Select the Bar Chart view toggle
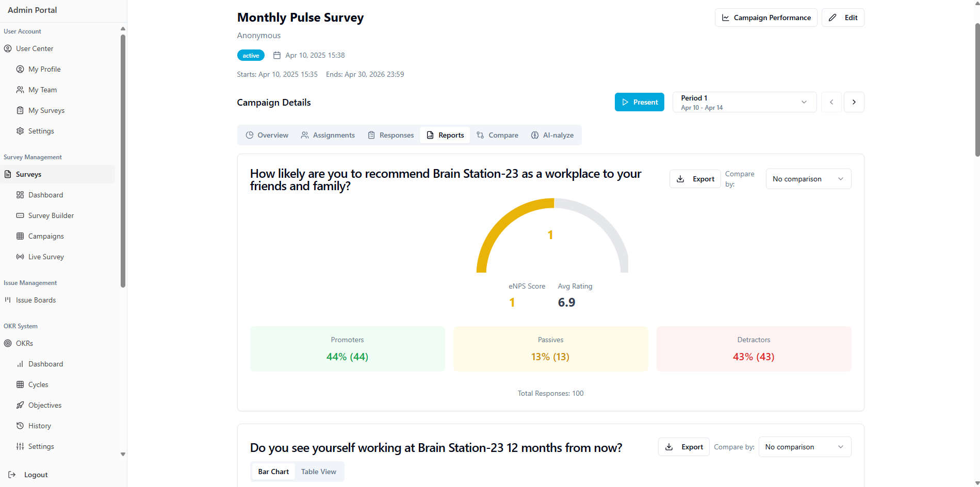The height and width of the screenshot is (487, 980). (273, 472)
